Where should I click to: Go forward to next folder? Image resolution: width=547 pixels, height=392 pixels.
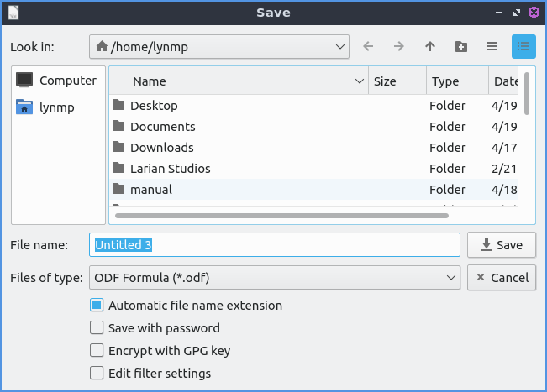tap(399, 47)
